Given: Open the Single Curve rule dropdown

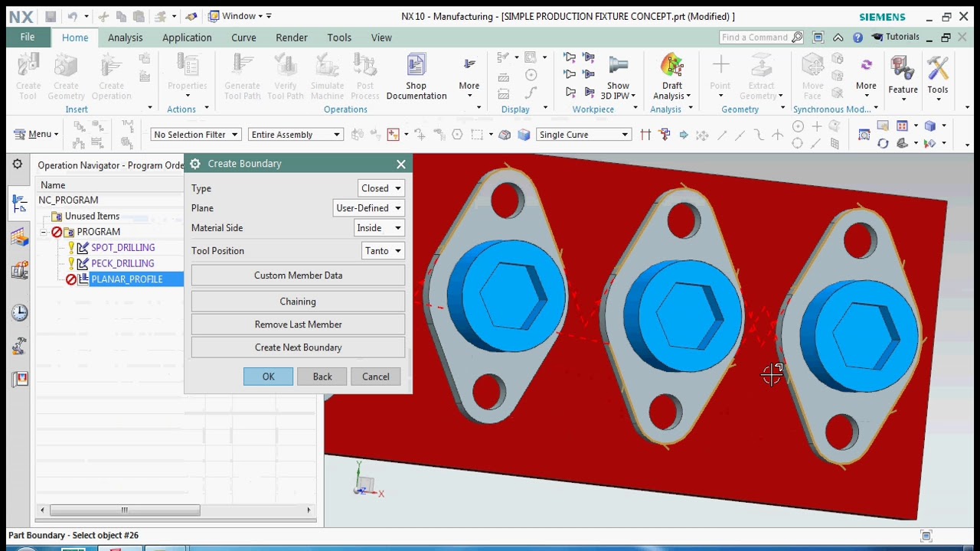Looking at the screenshot, I should 583,135.
